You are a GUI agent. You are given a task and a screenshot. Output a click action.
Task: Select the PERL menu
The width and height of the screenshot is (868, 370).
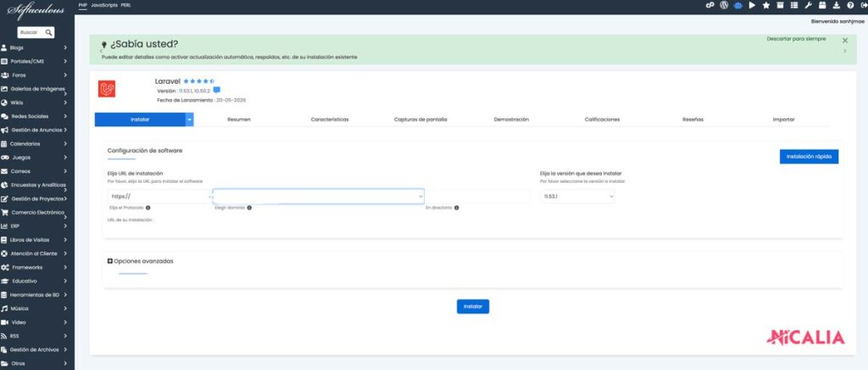click(x=126, y=5)
